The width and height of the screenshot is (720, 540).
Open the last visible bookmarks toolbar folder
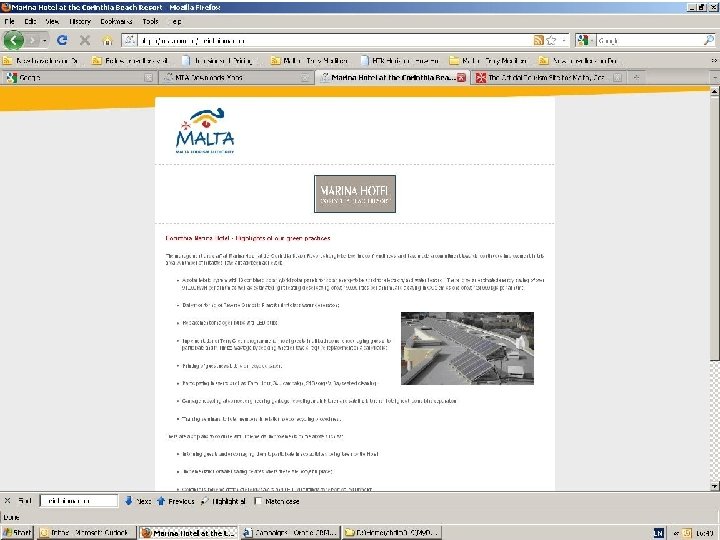coord(578,60)
